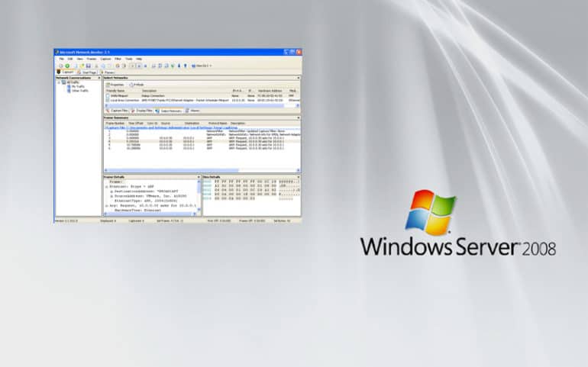The width and height of the screenshot is (588, 367).
Task: Select frame 6 ARP request row
Action: point(202,148)
